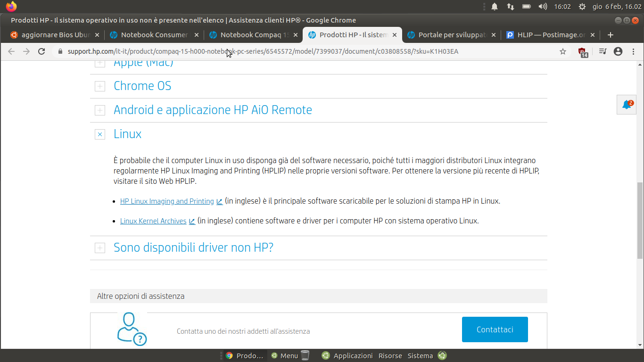Viewport: 644px width, 362px height.
Task: Click the Menu button in bottom panel
Action: click(285, 356)
